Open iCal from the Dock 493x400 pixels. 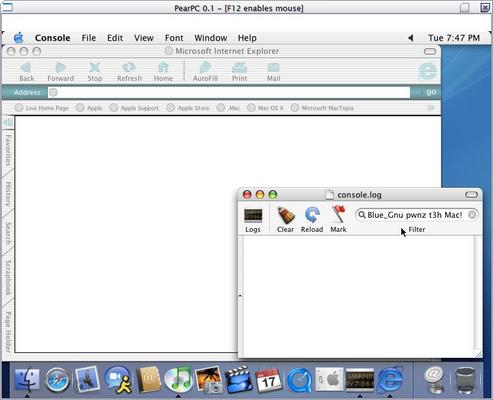click(x=269, y=380)
